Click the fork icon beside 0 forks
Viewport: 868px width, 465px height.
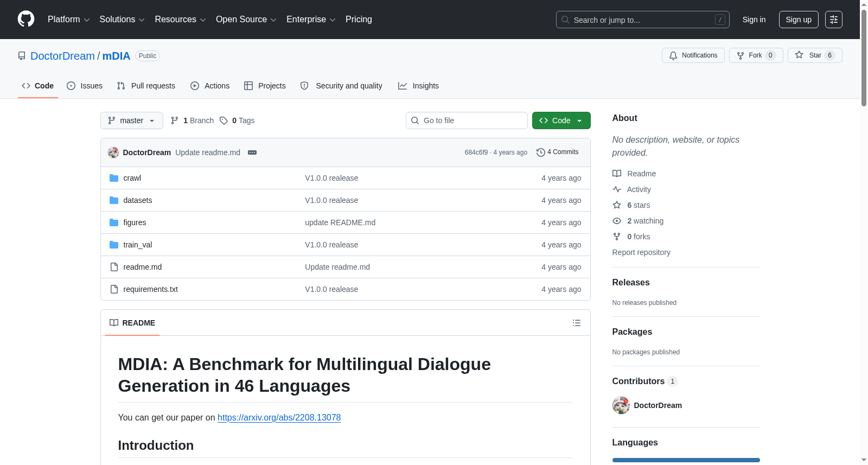(617, 237)
